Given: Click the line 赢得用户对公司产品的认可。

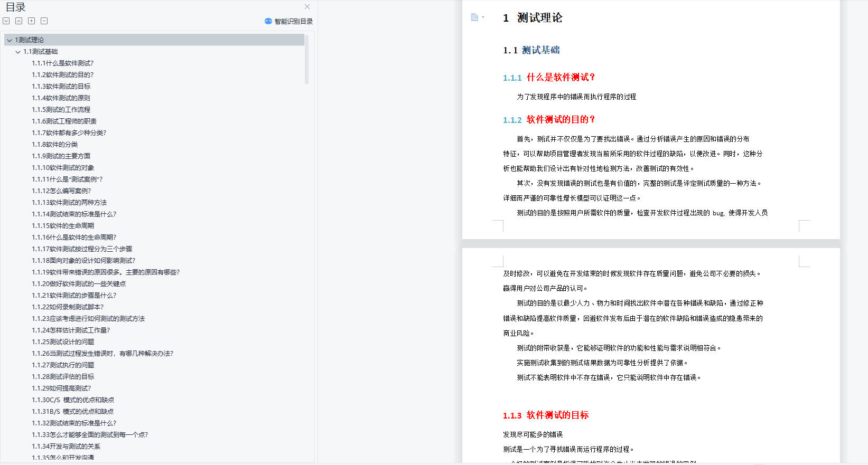Looking at the screenshot, I should coord(545,288).
